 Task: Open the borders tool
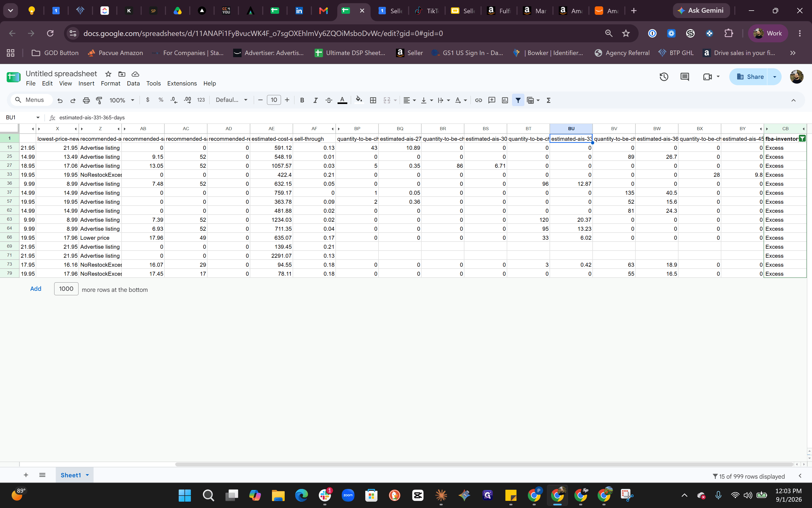pyautogui.click(x=373, y=100)
